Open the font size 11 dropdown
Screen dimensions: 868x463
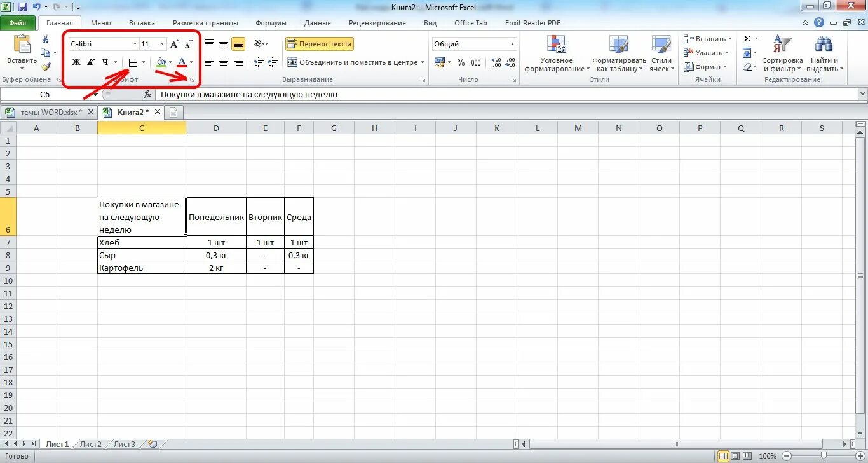tap(163, 44)
